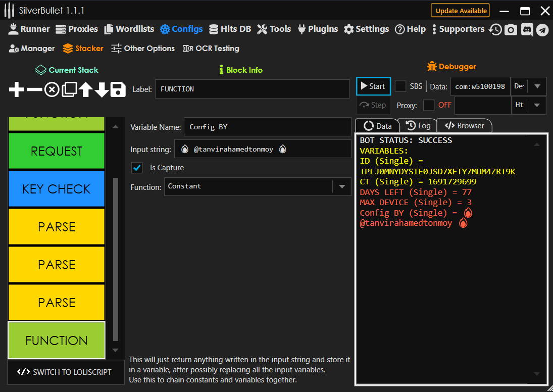553x392 pixels.
Task: Toggle the Proxy checkbox in debugger
Action: pos(428,105)
